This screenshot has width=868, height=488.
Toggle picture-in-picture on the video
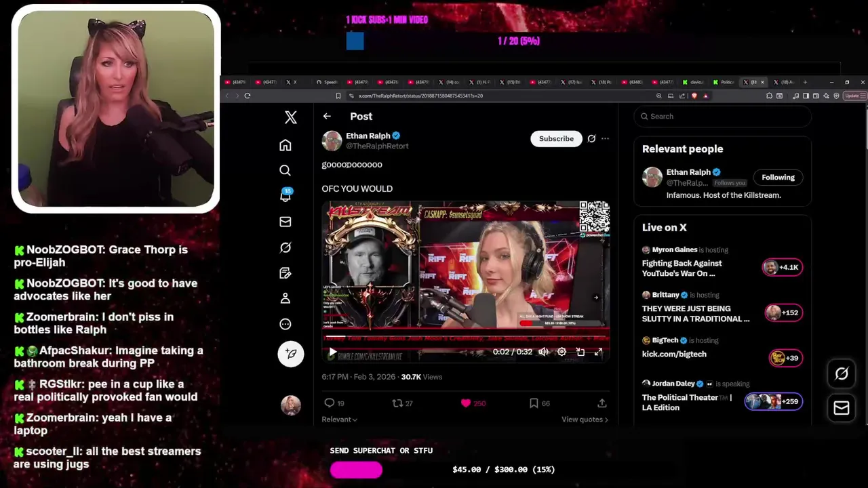(x=580, y=352)
